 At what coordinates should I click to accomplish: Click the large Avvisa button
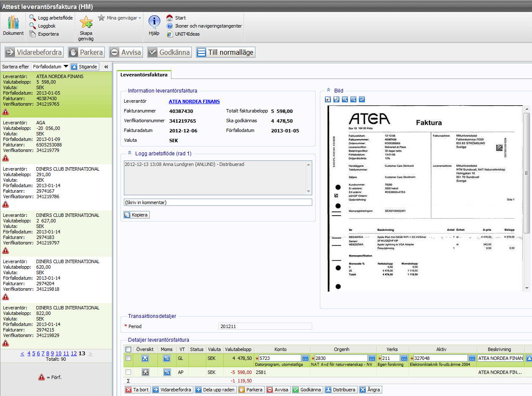pos(126,52)
